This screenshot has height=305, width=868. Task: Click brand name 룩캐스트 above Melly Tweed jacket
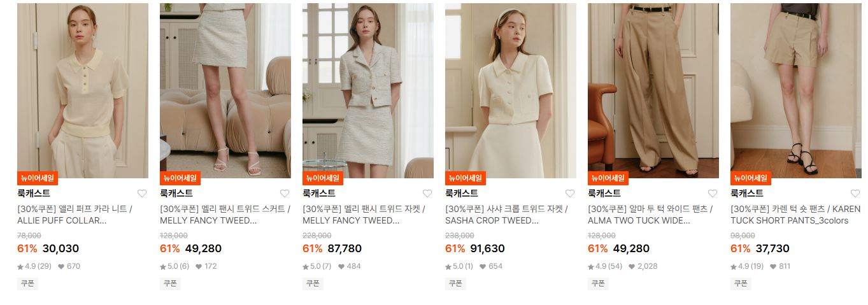[x=319, y=193]
